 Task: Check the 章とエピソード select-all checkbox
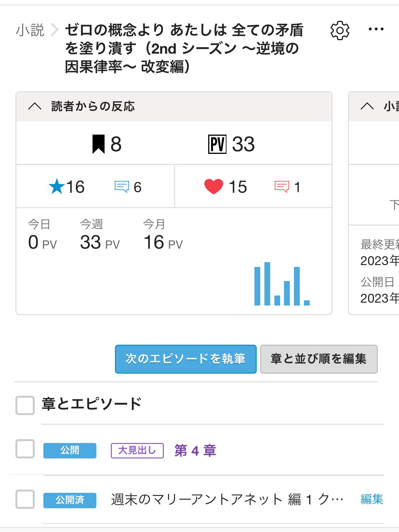click(x=25, y=405)
